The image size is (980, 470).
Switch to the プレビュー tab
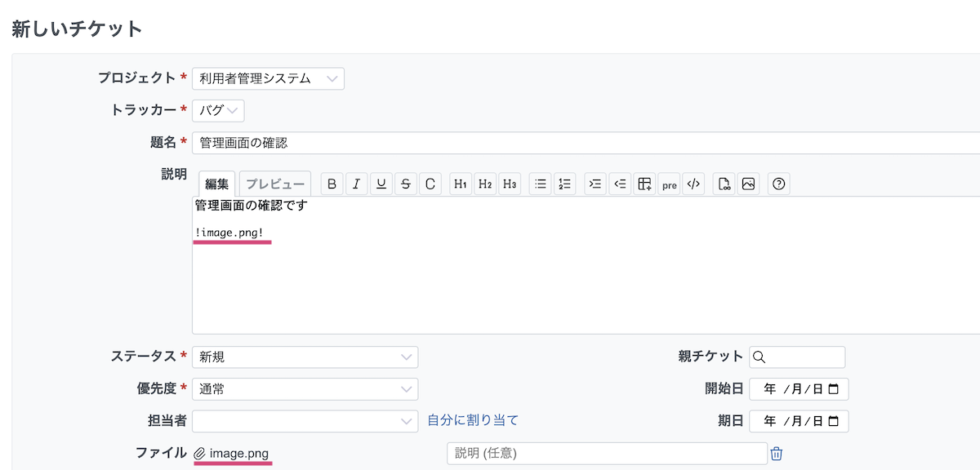click(x=275, y=184)
